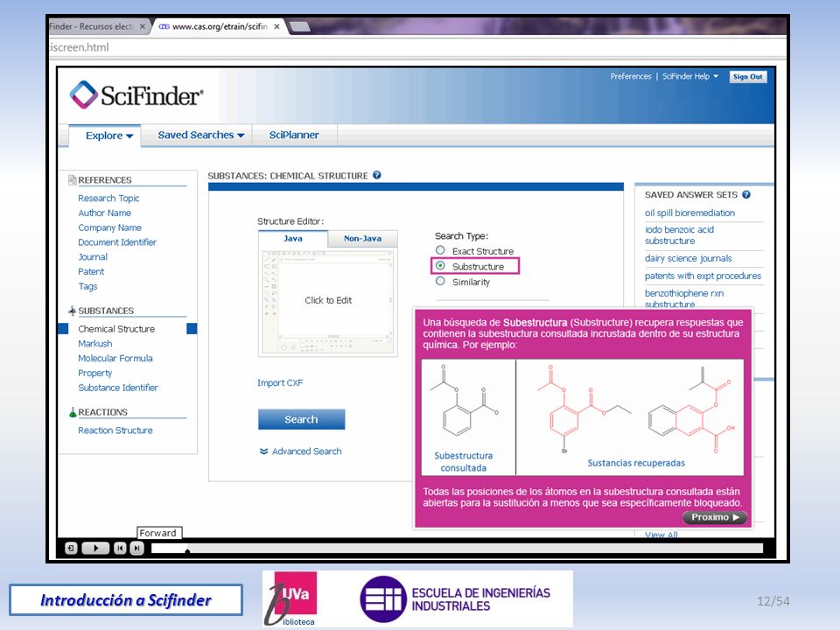This screenshot has width=840, height=630.
Task: Switch to Non-Java structure editor tab
Action: 362,238
